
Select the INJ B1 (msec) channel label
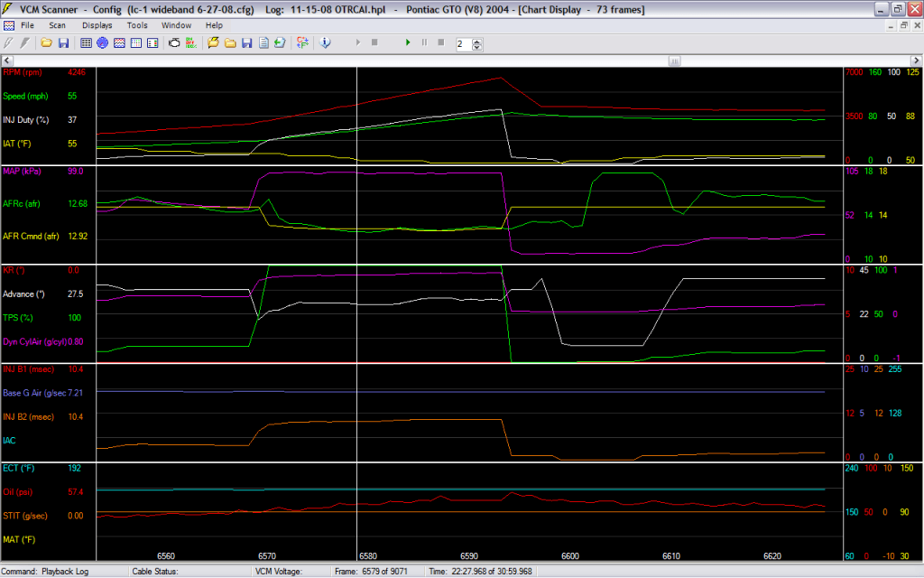point(28,369)
